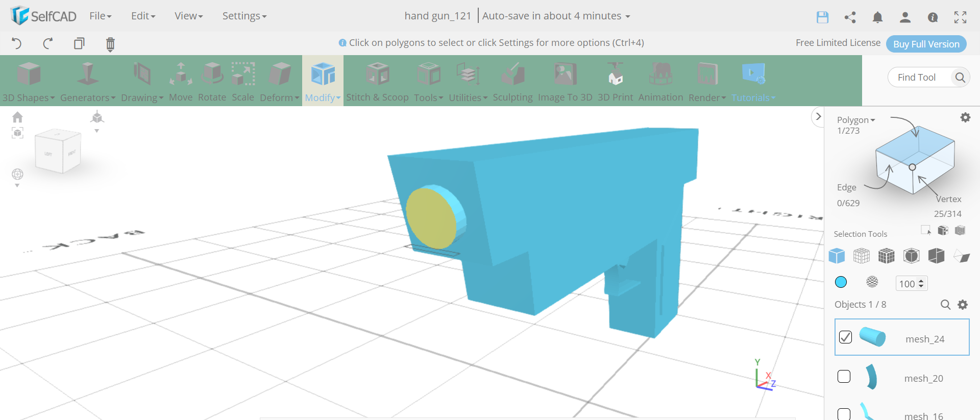Toggle the wireframe selection mode cube
The image size is (980, 420).
pos(862,256)
